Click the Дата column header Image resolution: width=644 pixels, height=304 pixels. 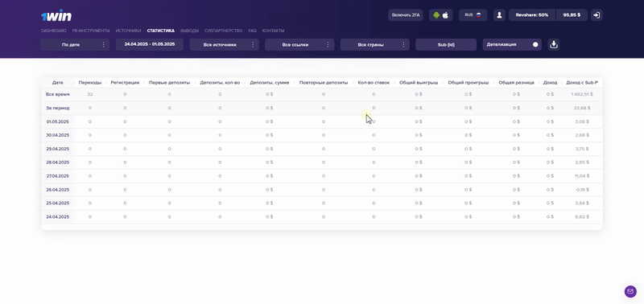pos(57,83)
